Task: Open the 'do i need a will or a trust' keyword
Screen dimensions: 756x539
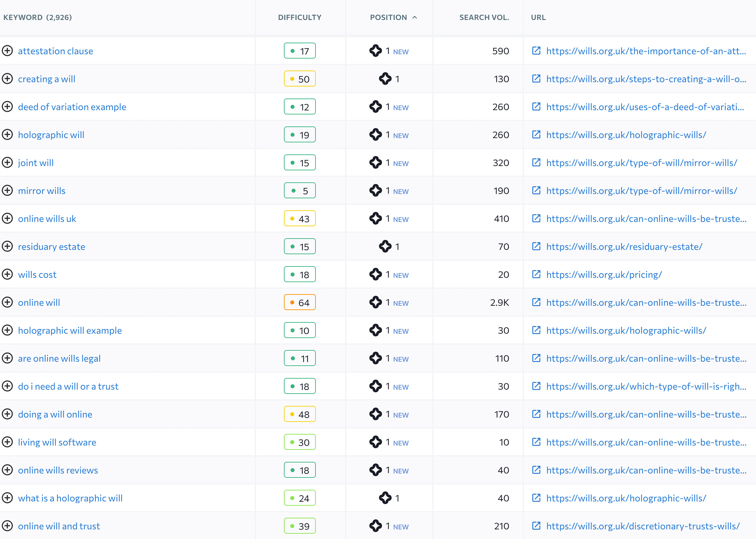Action: pyautogui.click(x=68, y=386)
